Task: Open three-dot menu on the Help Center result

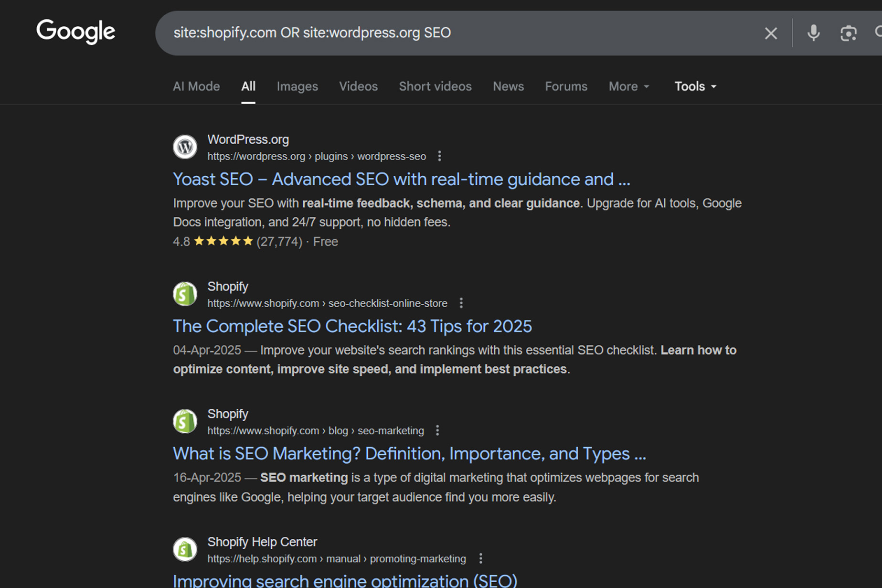Action: [x=481, y=558]
